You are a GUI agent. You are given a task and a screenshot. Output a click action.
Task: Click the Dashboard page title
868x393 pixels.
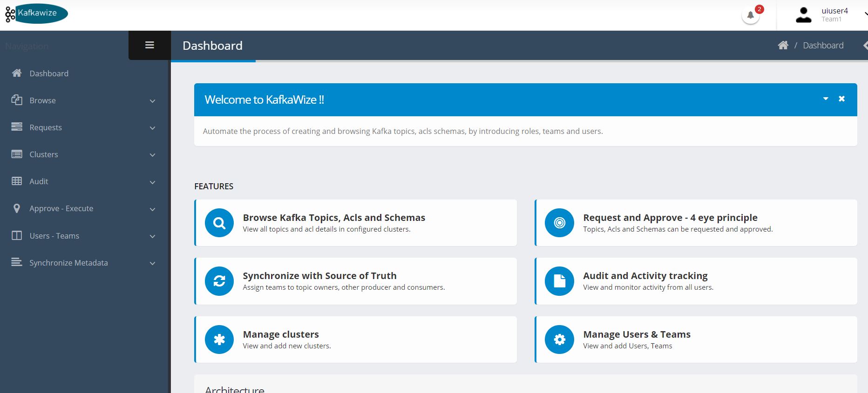[212, 46]
